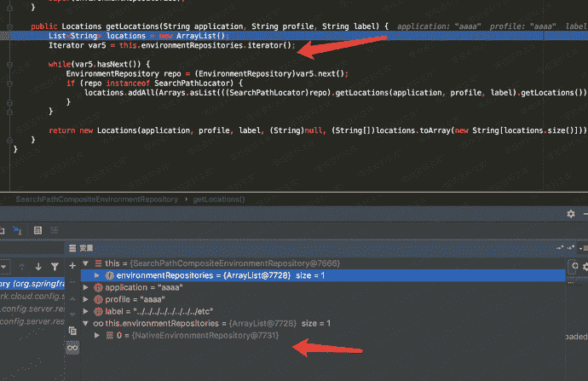Click the glasses show-watches icon
588x381 pixels.
(74, 348)
